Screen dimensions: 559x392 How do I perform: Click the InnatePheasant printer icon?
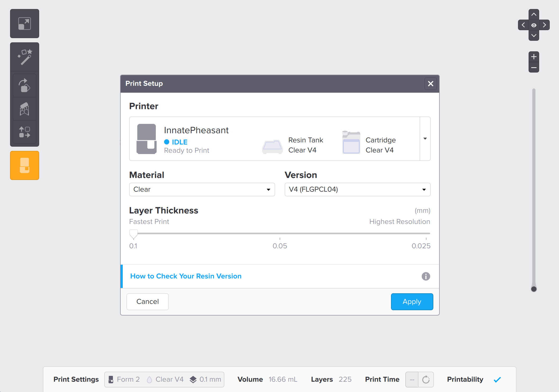146,139
